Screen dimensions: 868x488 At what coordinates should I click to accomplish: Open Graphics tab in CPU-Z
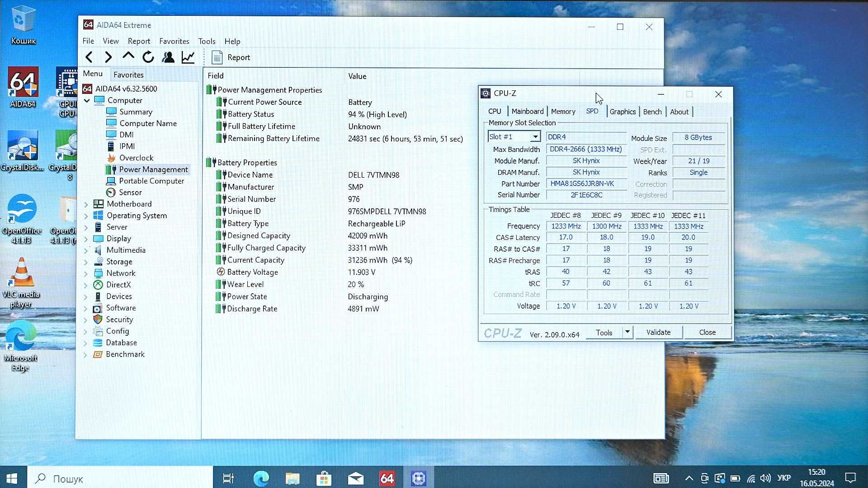622,112
